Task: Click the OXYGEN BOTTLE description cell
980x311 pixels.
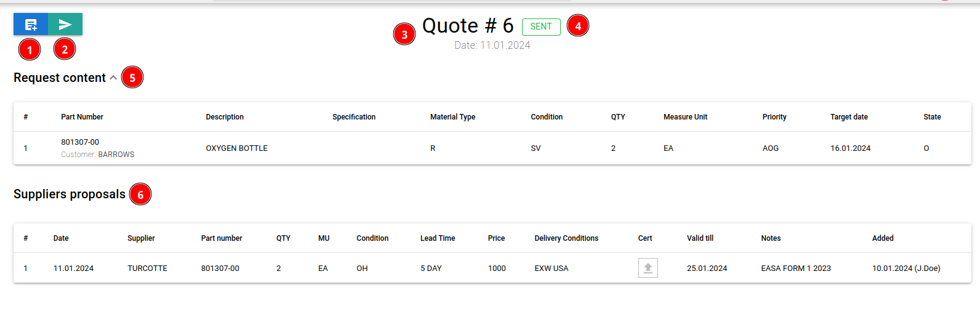Action: click(236, 148)
